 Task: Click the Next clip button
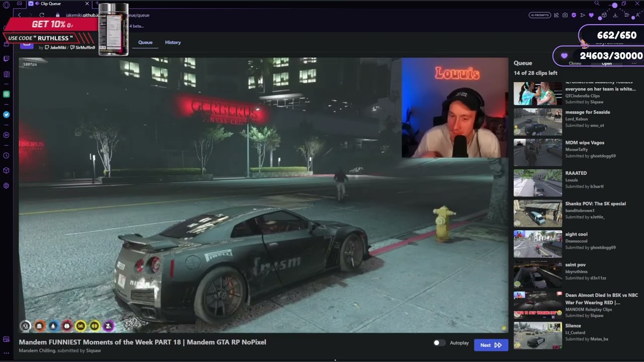[x=491, y=345]
